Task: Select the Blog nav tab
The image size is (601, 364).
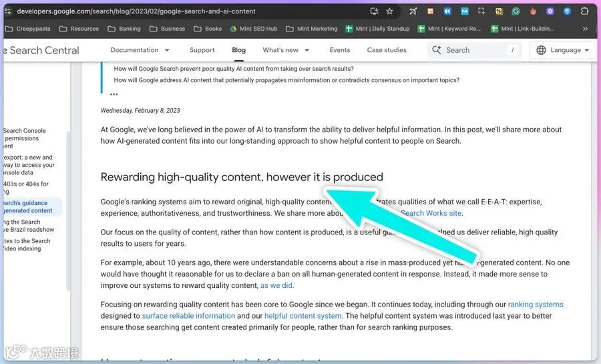Action: click(238, 50)
